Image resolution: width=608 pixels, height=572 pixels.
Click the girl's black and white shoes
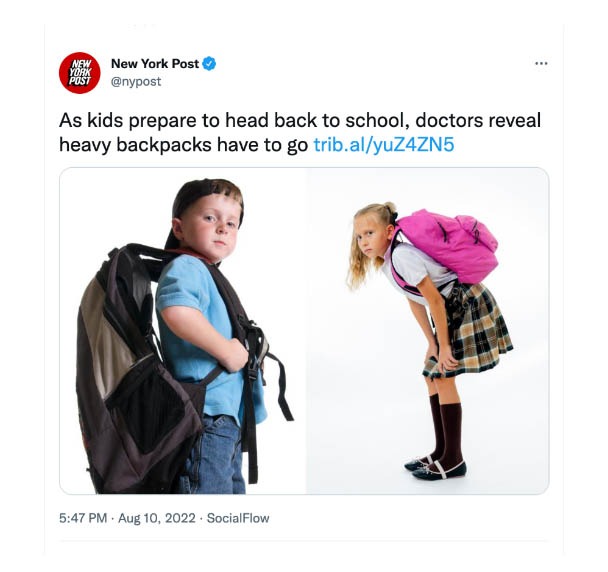(435, 468)
